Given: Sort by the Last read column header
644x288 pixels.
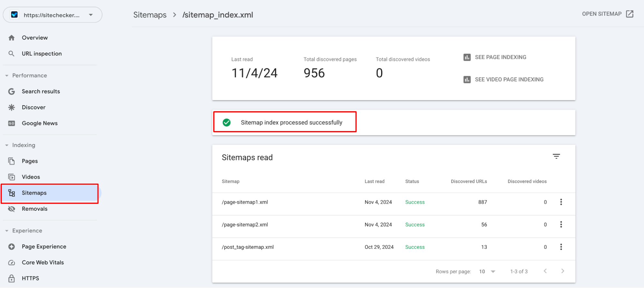Looking at the screenshot, I should click(374, 181).
